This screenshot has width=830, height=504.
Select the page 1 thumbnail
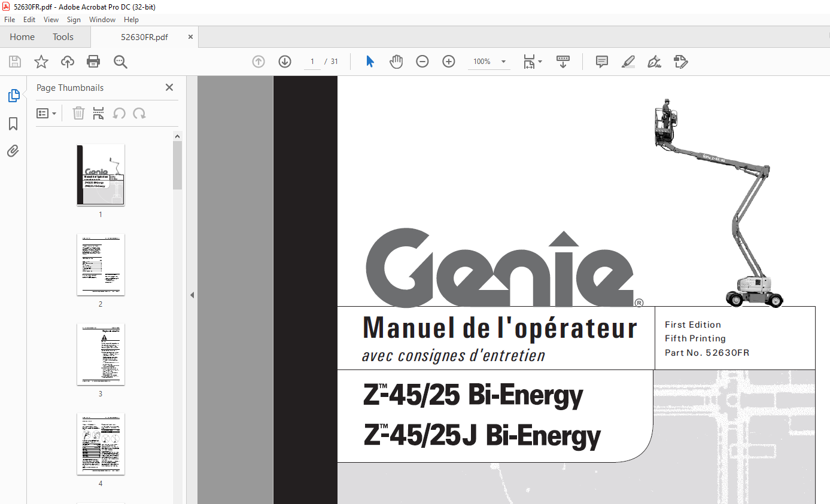(101, 175)
